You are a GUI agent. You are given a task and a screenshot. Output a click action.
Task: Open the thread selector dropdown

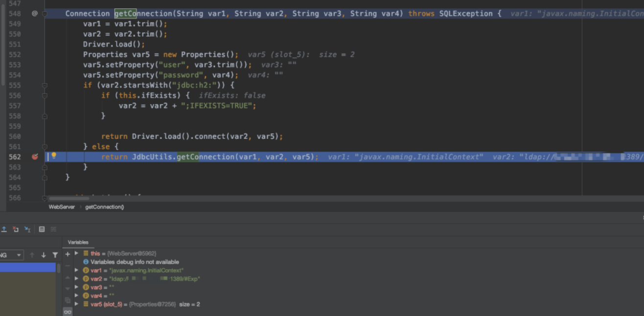19,255
